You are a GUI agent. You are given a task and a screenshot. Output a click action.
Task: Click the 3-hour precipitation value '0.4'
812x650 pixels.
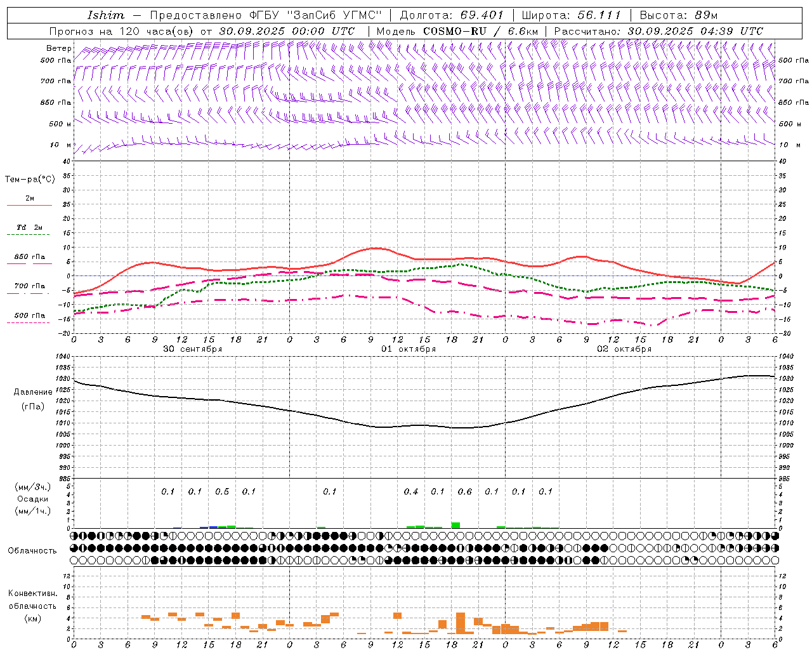tap(411, 492)
